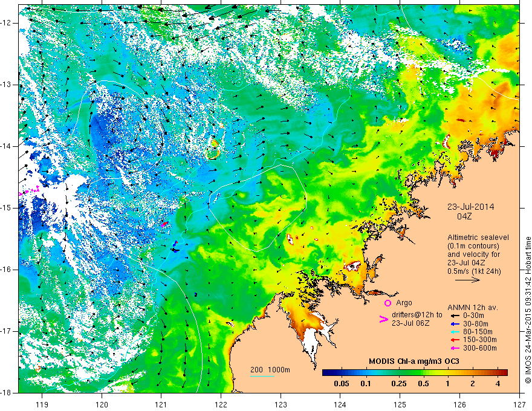Click the magenta Argo circle marker in legend
The image size is (532, 411).
pyautogui.click(x=388, y=303)
